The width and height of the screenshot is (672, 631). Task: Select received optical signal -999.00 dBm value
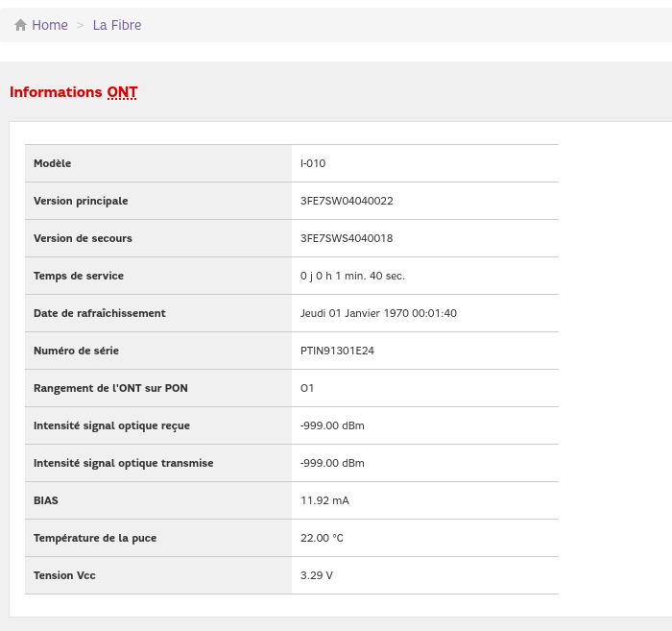coord(332,425)
